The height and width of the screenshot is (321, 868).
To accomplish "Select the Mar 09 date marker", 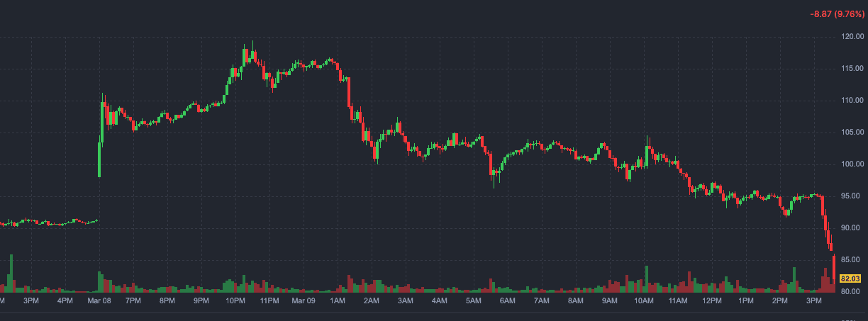I will point(304,301).
